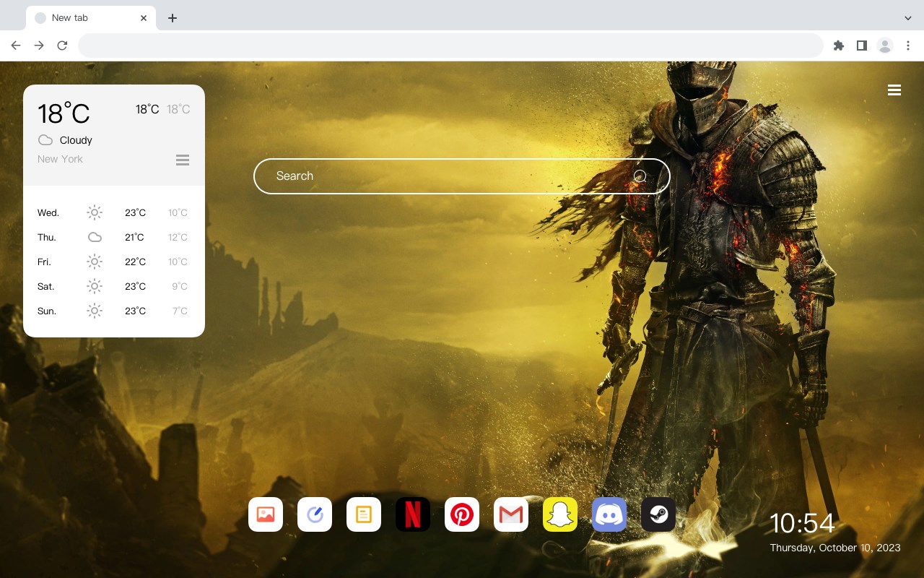
Task: Select the Fri. forecast row label
Action: (44, 262)
